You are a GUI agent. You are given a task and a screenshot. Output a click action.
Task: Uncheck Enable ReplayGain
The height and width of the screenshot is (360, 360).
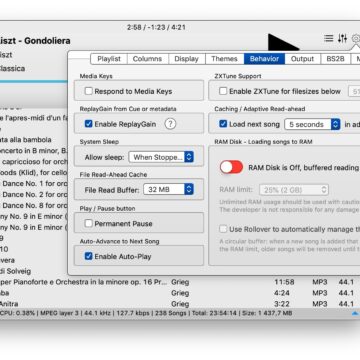pos(88,124)
